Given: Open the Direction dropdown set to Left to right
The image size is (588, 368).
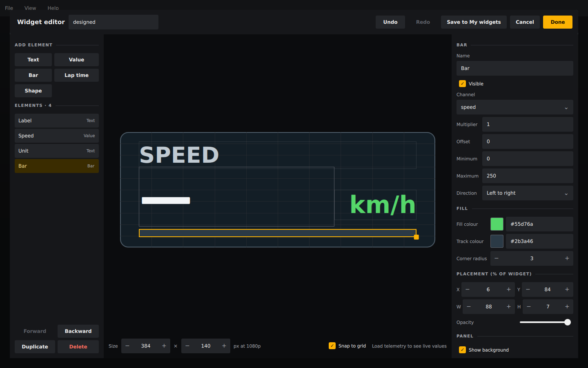Looking at the screenshot, I should pos(528,193).
